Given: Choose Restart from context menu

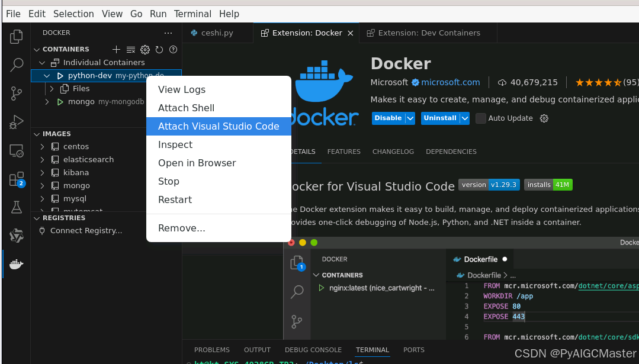Looking at the screenshot, I should click(x=219, y=199).
